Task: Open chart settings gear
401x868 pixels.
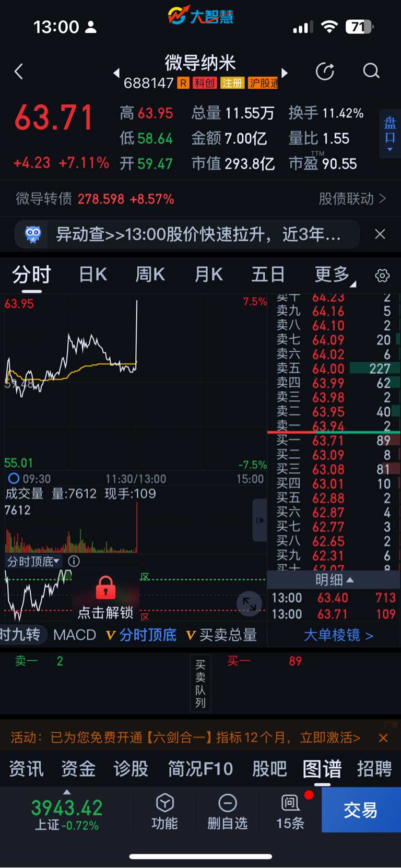Action: [382, 276]
